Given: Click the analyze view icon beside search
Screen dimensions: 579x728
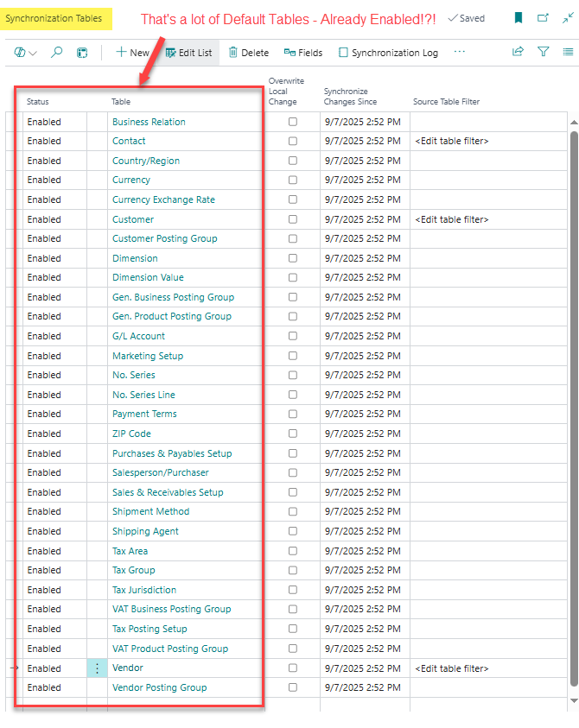Looking at the screenshot, I should (x=83, y=53).
